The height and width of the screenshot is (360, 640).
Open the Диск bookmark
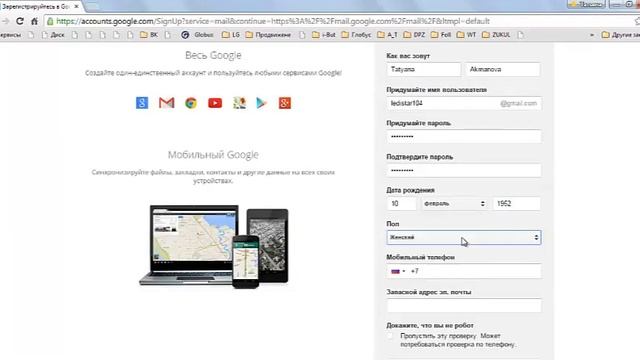pos(53,35)
